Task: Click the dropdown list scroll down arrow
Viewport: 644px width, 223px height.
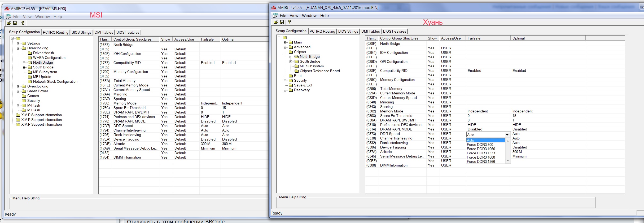Action: click(x=508, y=161)
